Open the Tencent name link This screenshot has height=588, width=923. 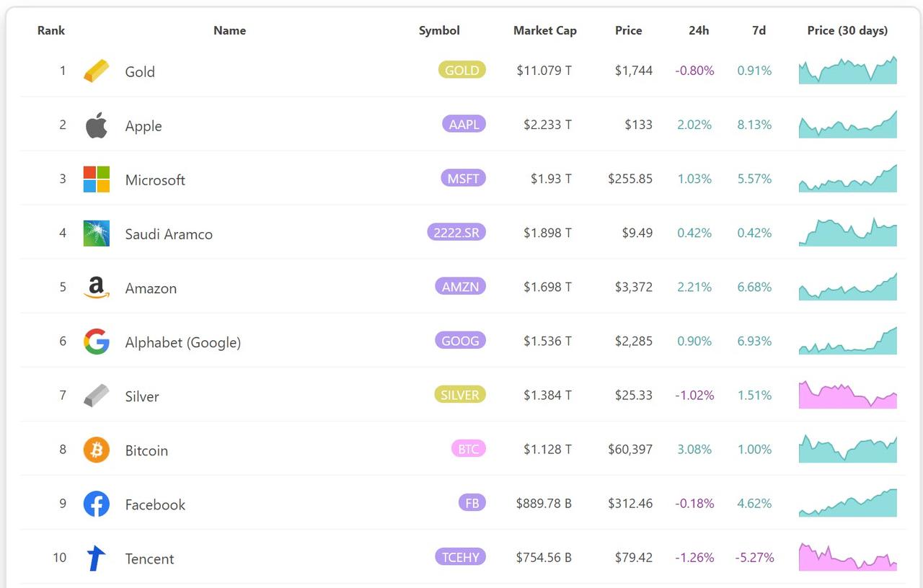[x=149, y=558]
